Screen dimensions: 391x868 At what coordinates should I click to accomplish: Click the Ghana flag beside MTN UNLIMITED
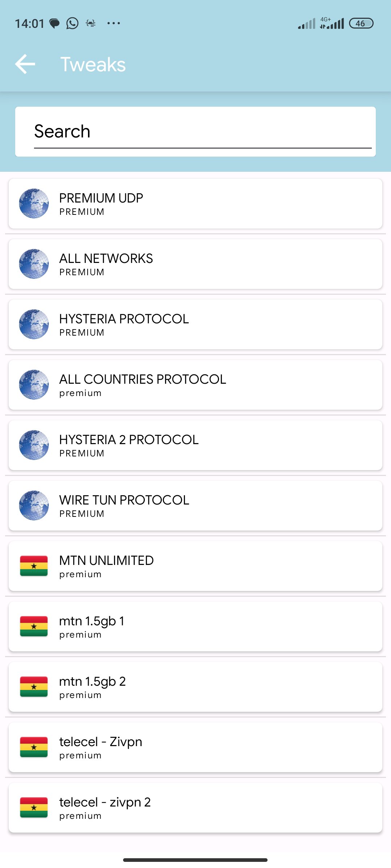tap(34, 566)
